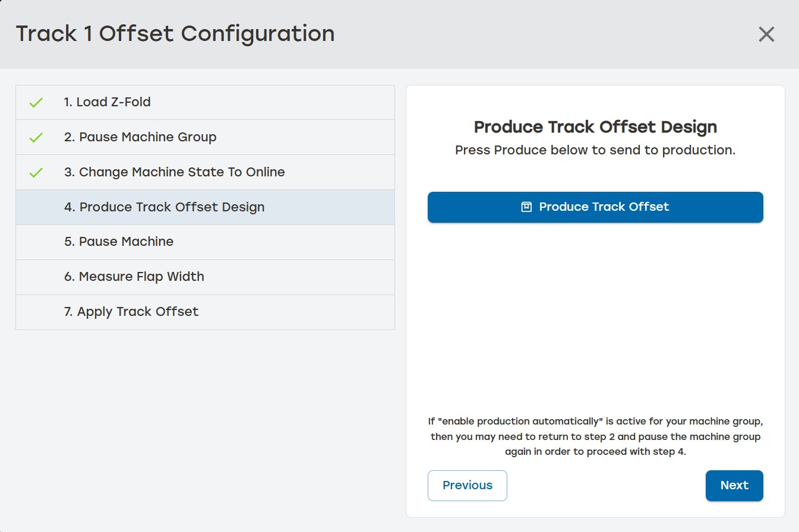This screenshot has width=799, height=532.
Task: Click the green checkmark beside Load Z-Fold
Action: click(x=36, y=102)
